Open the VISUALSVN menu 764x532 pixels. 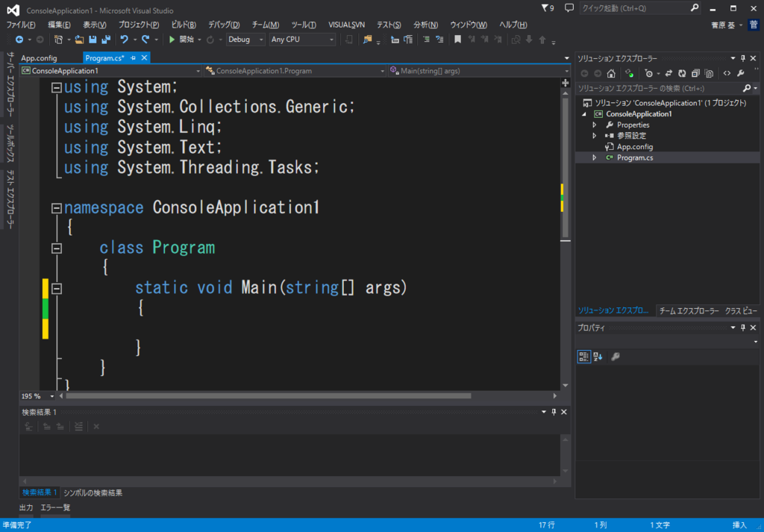[x=346, y=25]
